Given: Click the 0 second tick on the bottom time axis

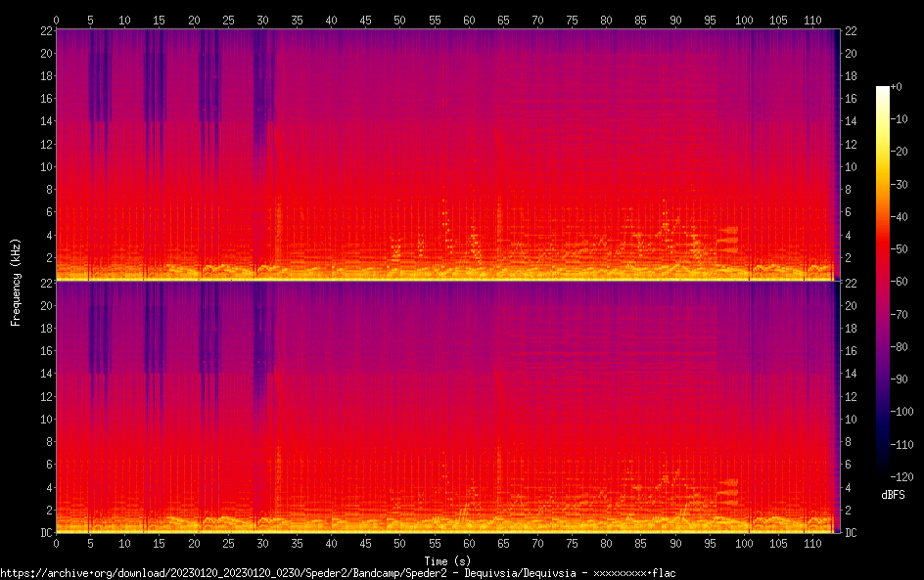Looking at the screenshot, I should tap(56, 543).
